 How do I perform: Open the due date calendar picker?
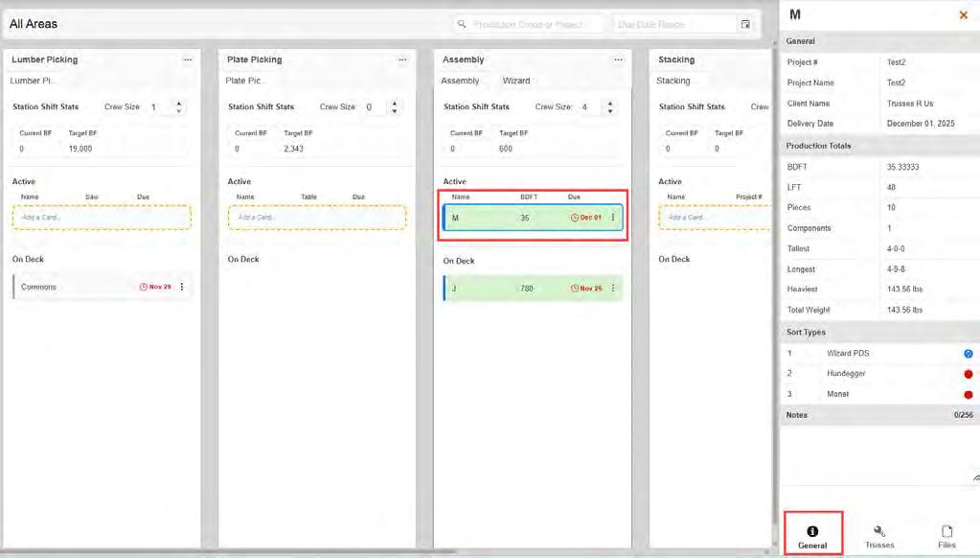point(745,24)
